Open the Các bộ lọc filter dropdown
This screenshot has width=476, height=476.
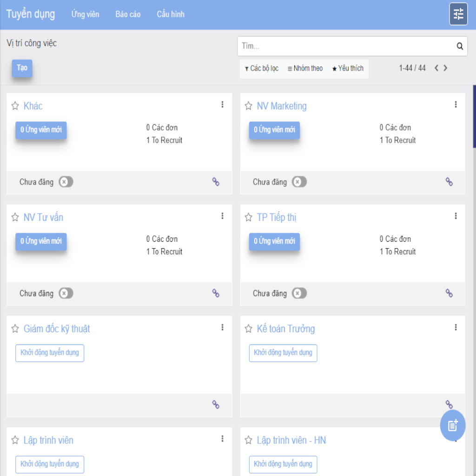pyautogui.click(x=261, y=69)
